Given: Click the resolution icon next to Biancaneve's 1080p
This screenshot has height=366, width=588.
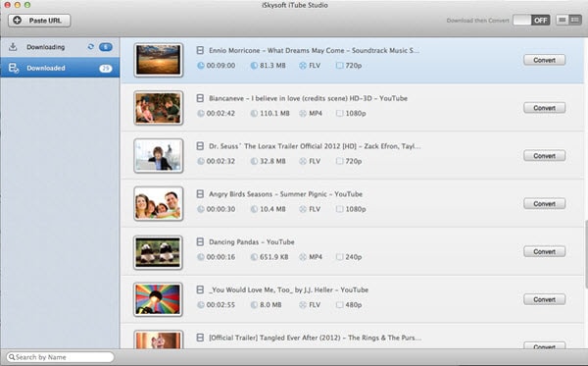Looking at the screenshot, I should click(x=339, y=114).
